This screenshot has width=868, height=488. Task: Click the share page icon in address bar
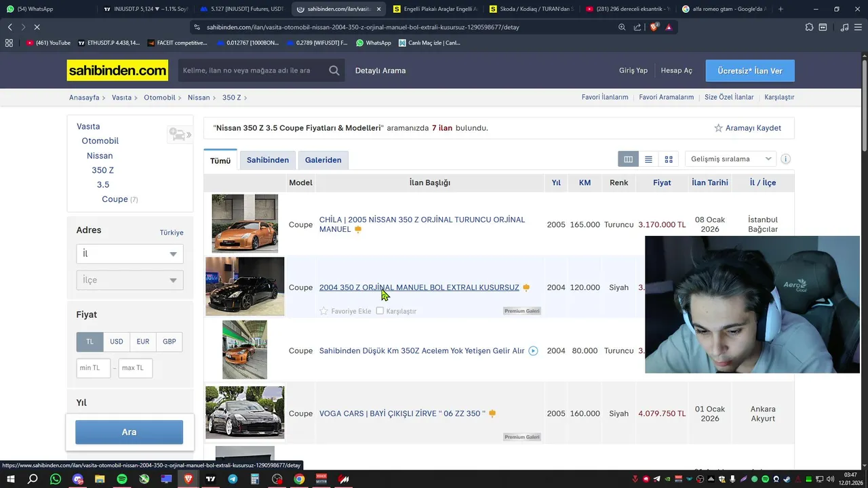[x=637, y=27]
